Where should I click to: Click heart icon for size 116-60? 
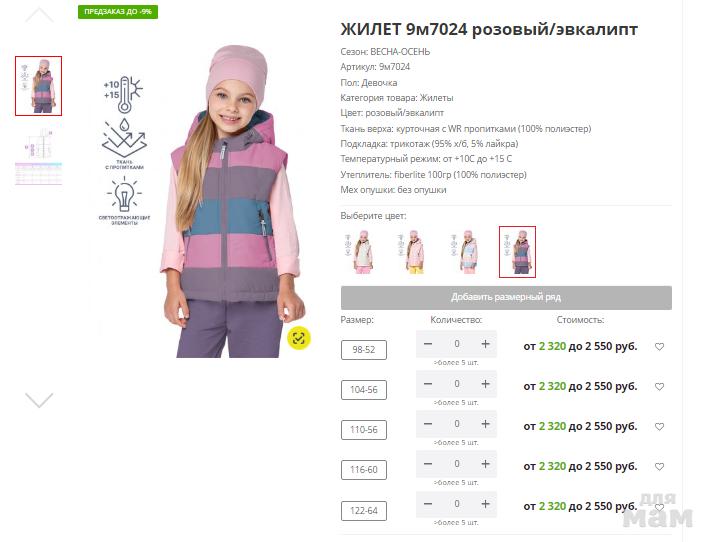pyautogui.click(x=659, y=467)
